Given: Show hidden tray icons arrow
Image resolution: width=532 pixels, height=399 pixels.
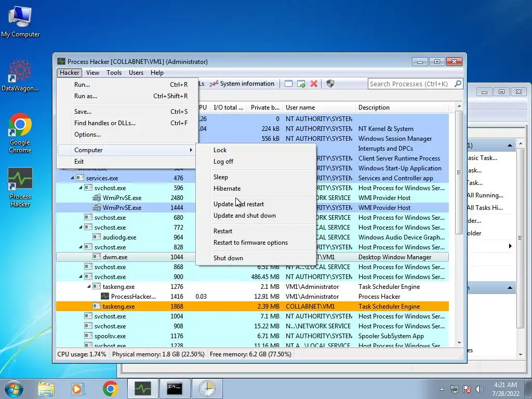Looking at the screenshot, I should pyautogui.click(x=442, y=389).
